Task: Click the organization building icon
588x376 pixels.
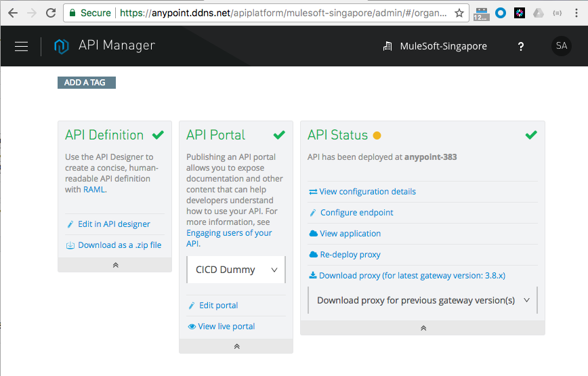Action: coord(387,46)
